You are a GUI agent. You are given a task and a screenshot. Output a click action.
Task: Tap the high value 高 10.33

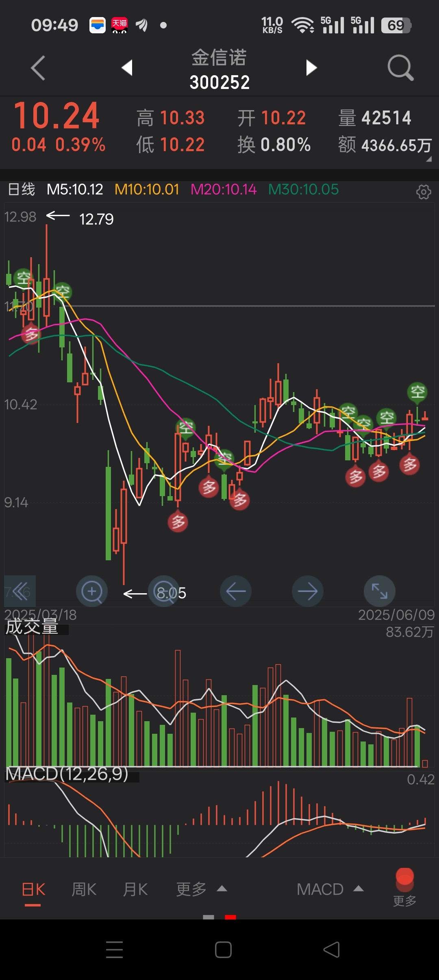[170, 118]
